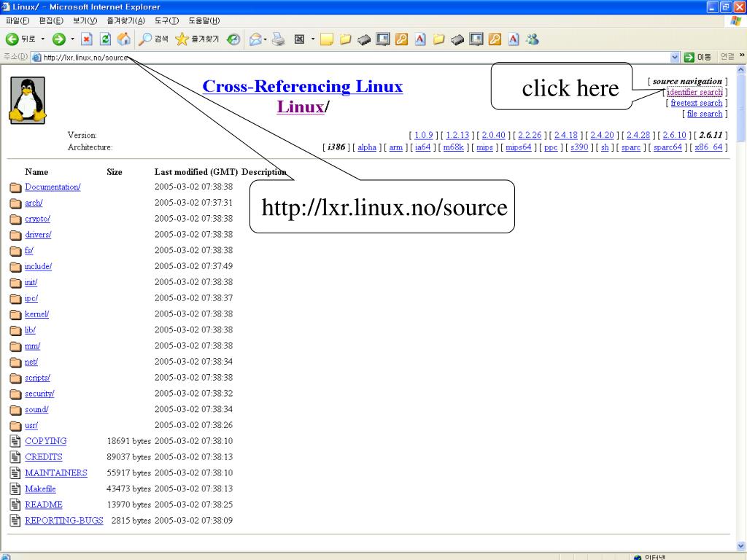
Task: Stop page loading with red X icon
Action: point(86,39)
